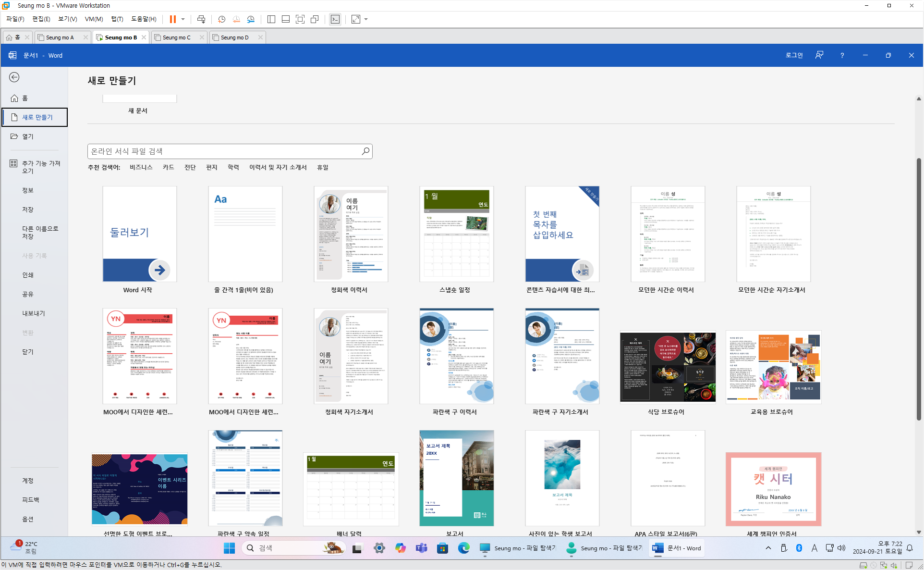Open the Bluetooth tray icon
924x570 pixels.
[x=799, y=548]
